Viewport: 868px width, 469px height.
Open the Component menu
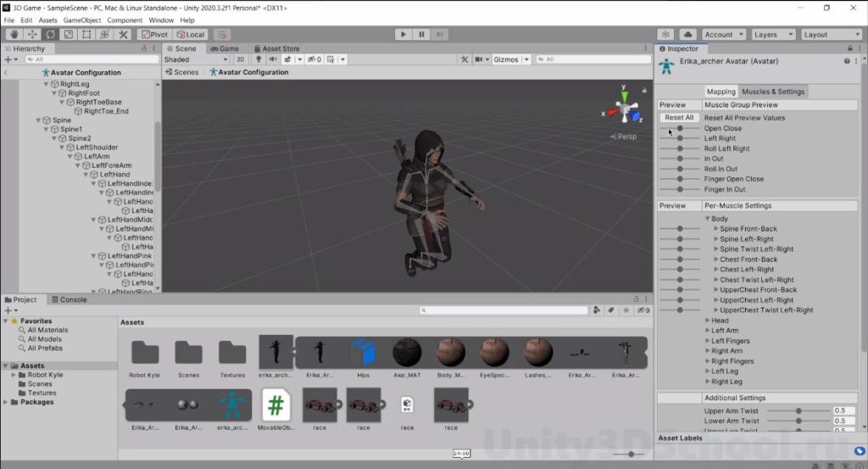pyautogui.click(x=125, y=20)
